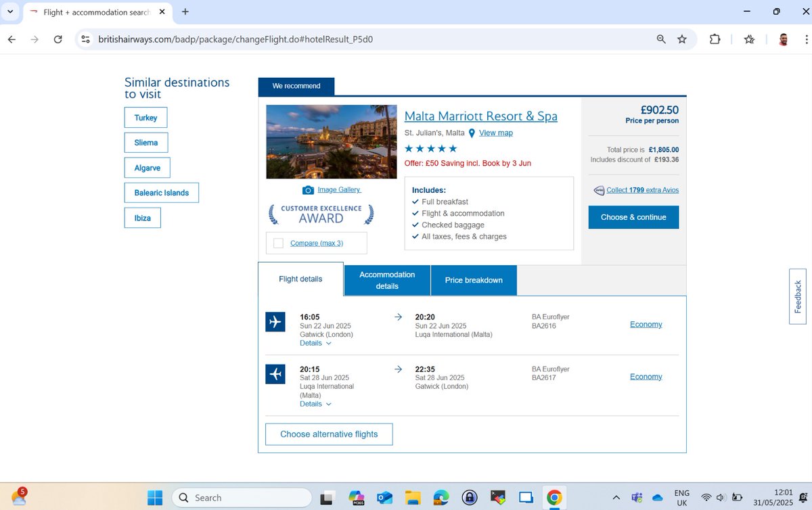Click Economy link for flight BA2616
812x510 pixels.
click(646, 325)
